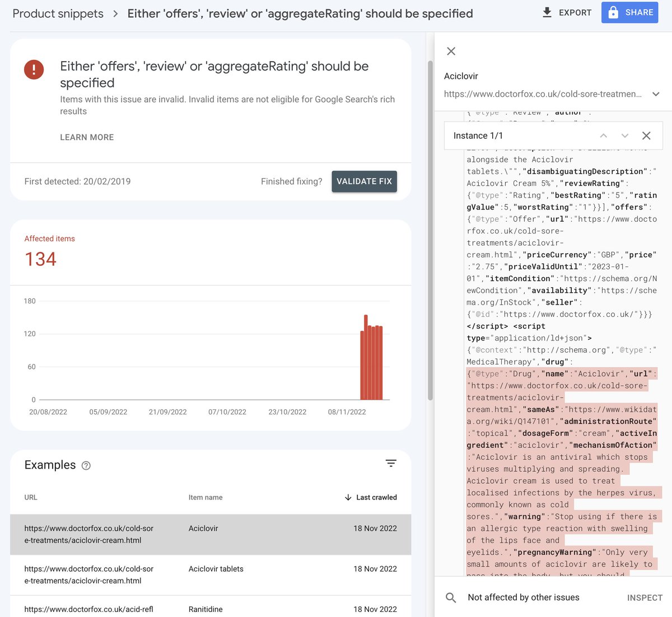Select the Aciclovir example row
This screenshot has width=672, height=617.
[211, 535]
